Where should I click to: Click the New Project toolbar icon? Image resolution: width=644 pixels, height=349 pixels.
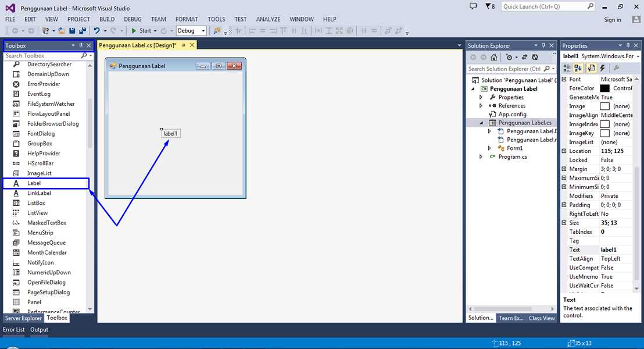45,31
